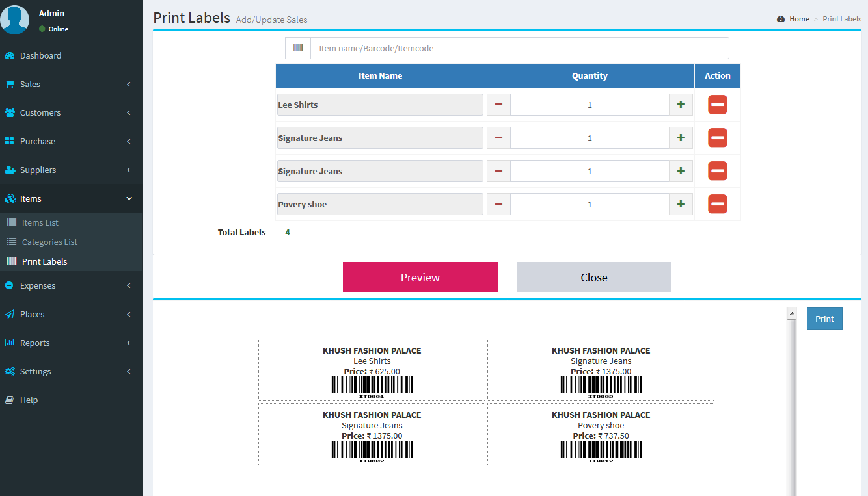868x496 pixels.
Task: Click the Print Labels barcode icon
Action: point(12,261)
